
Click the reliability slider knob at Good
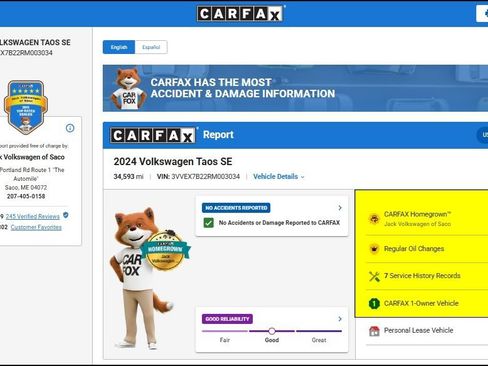tap(272, 331)
